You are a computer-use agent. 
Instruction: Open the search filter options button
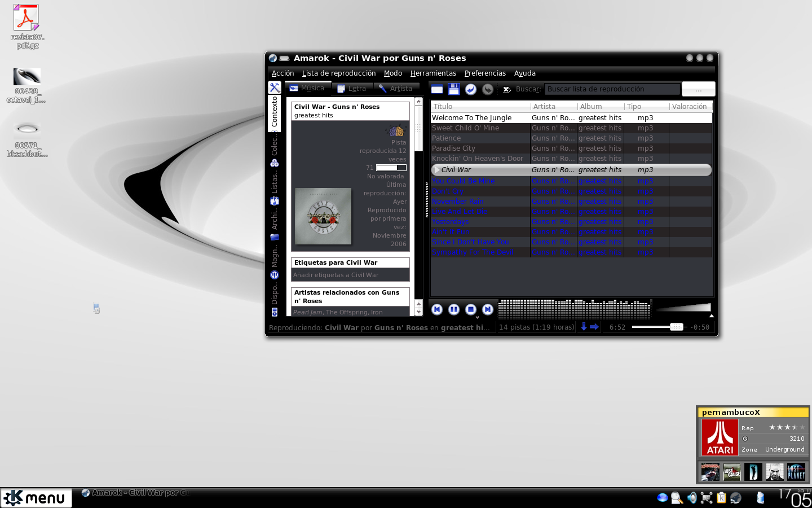coord(698,89)
